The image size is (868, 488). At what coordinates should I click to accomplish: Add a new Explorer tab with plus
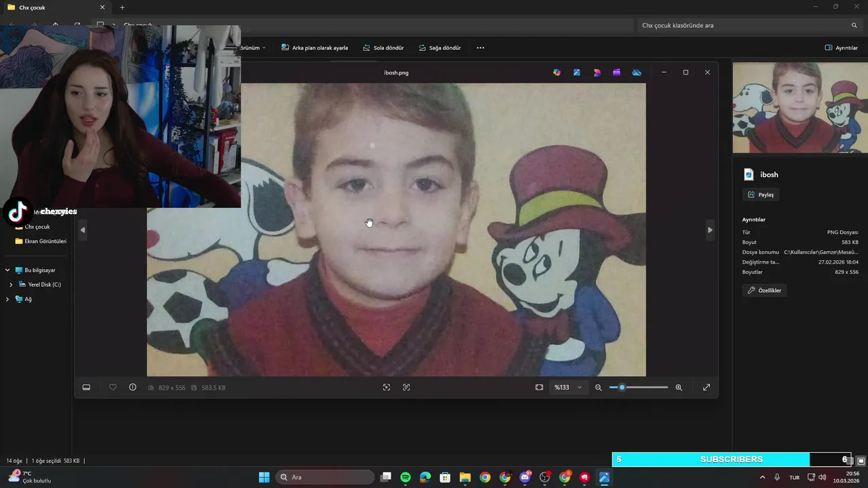tap(122, 7)
